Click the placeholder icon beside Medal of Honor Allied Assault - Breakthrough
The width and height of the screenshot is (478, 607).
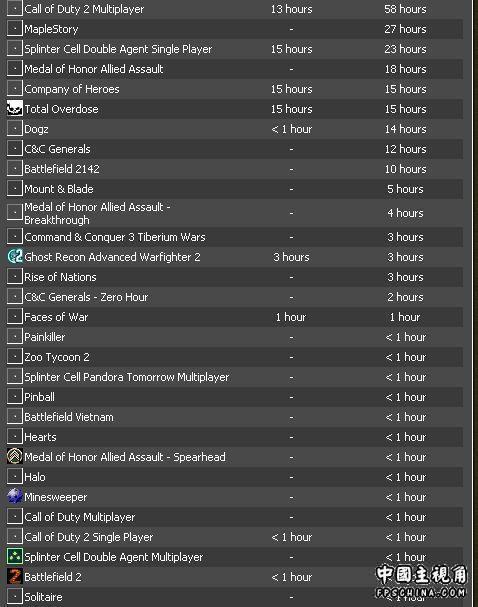tap(15, 213)
